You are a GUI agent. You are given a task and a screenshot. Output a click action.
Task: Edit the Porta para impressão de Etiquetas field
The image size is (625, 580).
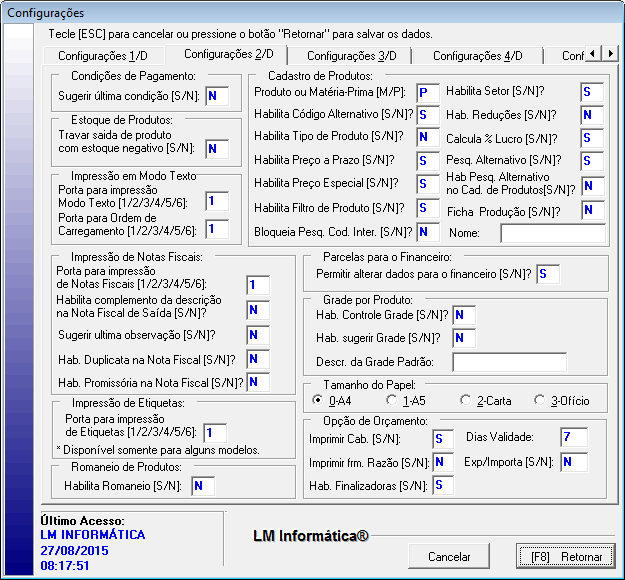tap(215, 433)
